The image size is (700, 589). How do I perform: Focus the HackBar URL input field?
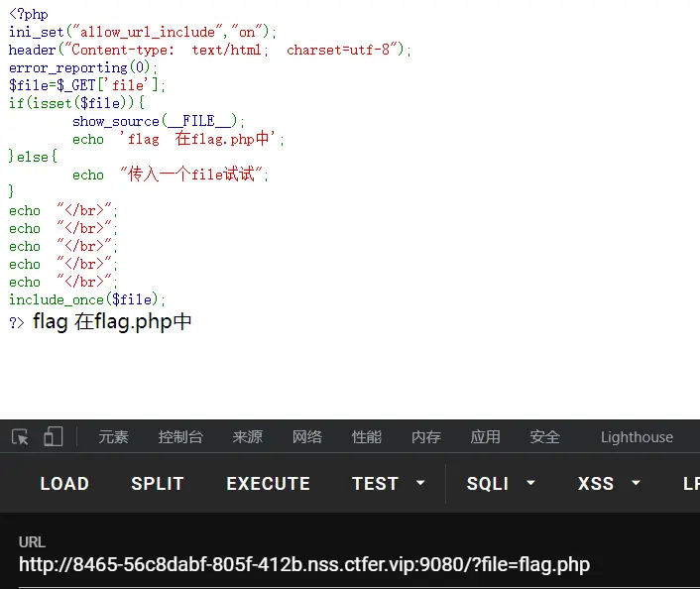(x=303, y=565)
